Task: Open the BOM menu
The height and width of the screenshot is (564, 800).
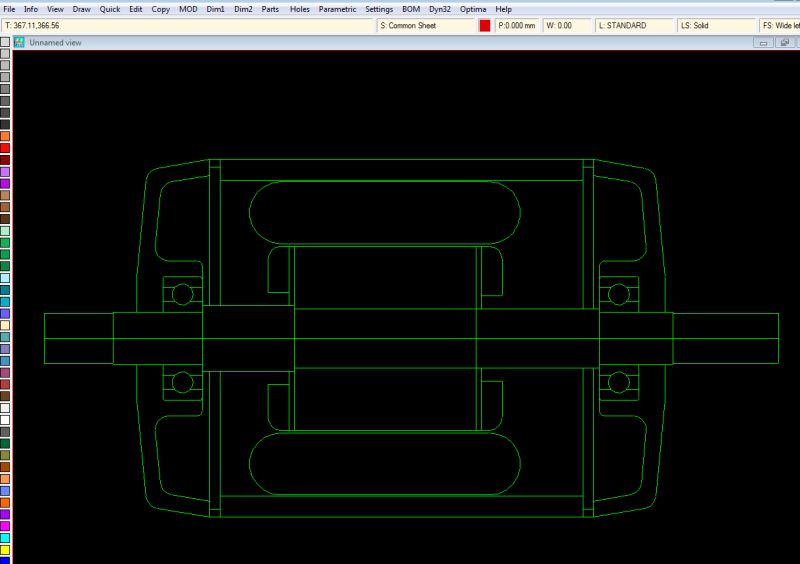Action: click(x=410, y=9)
